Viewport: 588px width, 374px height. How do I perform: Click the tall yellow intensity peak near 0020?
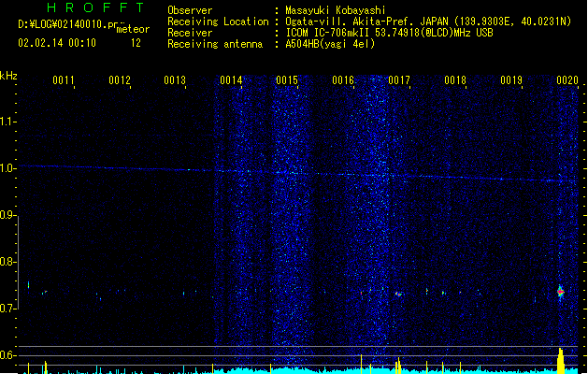[x=561, y=361]
